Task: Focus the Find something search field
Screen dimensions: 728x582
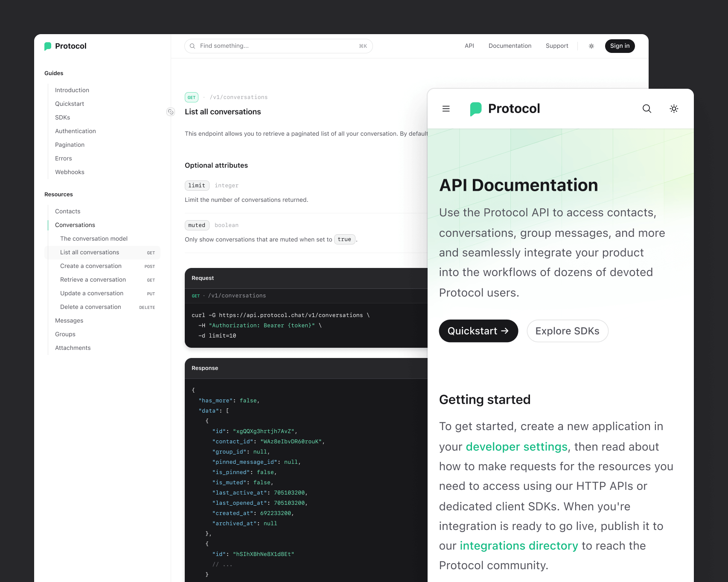Action: tap(278, 46)
